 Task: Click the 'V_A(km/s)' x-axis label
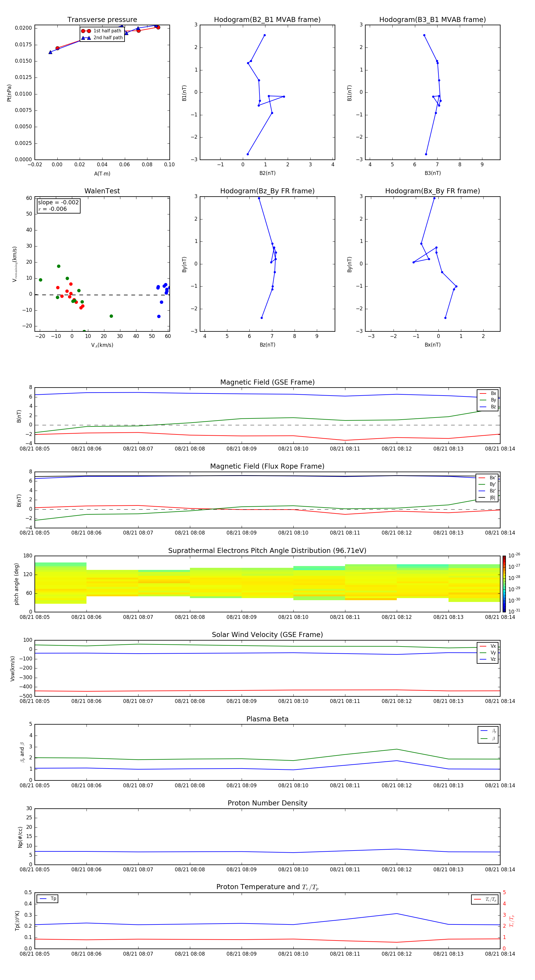(x=102, y=345)
